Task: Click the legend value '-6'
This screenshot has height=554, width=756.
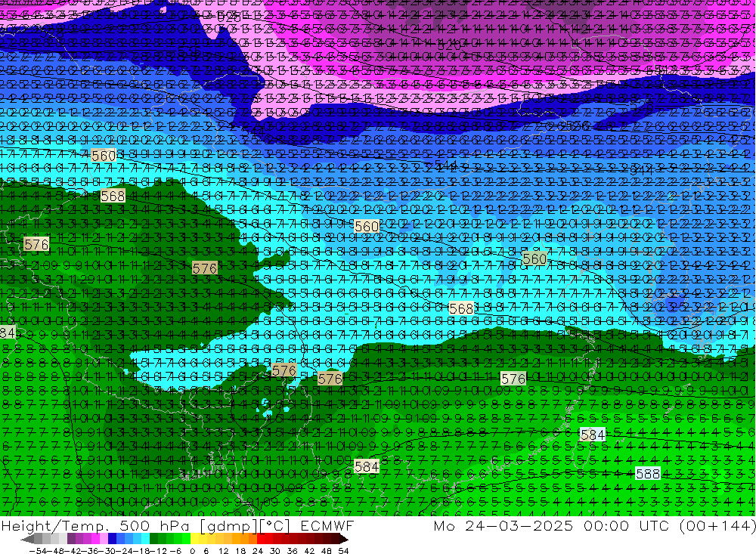Action: 176,551
